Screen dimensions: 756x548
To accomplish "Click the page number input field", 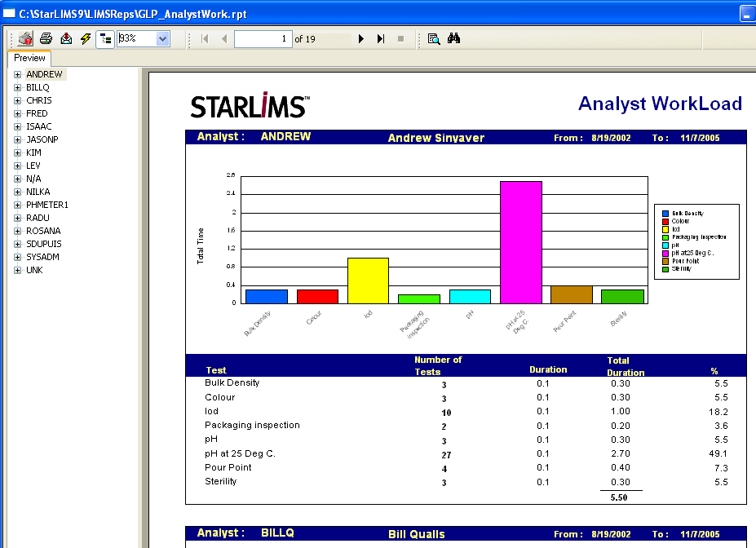I will (x=263, y=39).
